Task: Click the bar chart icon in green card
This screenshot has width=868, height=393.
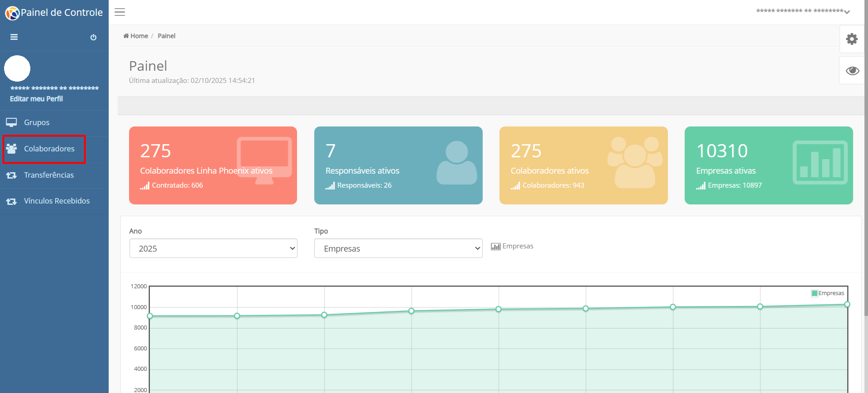Action: tap(820, 162)
